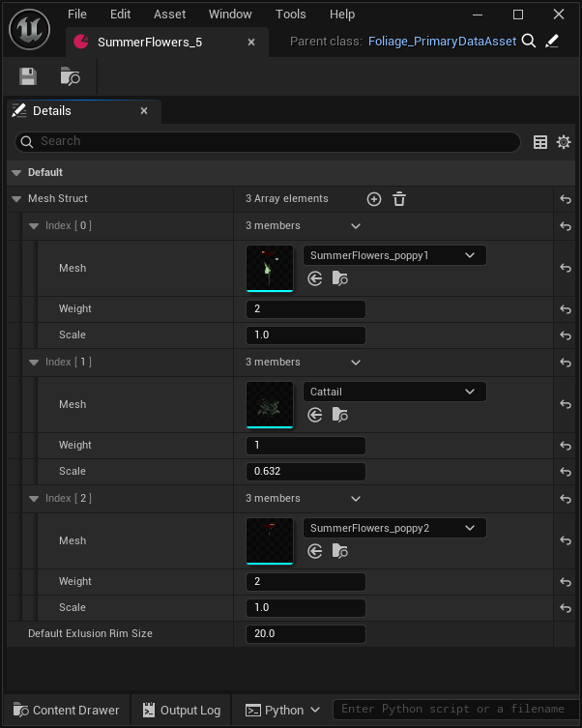Open the Content Drawer
The height and width of the screenshot is (728, 582).
pos(67,710)
